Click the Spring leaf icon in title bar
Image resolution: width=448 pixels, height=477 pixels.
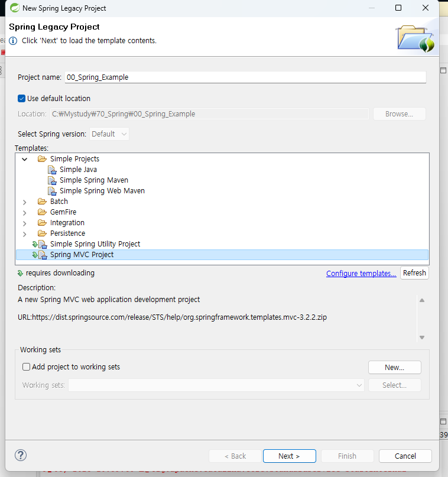(x=14, y=8)
